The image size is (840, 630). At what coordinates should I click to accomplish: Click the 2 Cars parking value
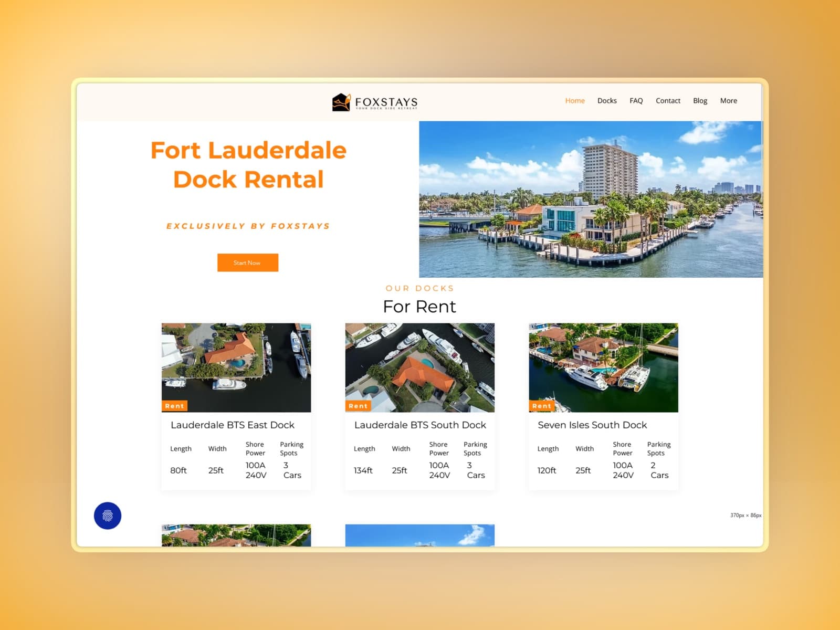659,470
